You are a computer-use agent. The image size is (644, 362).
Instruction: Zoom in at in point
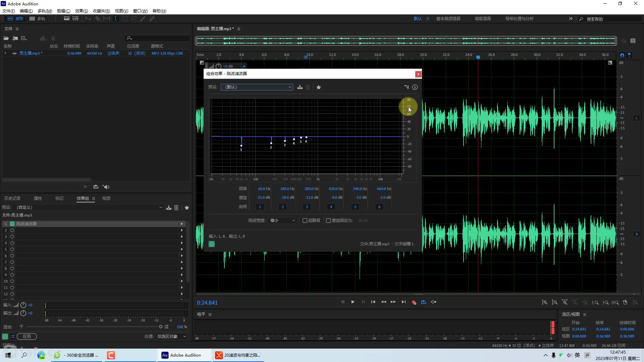coord(595,302)
